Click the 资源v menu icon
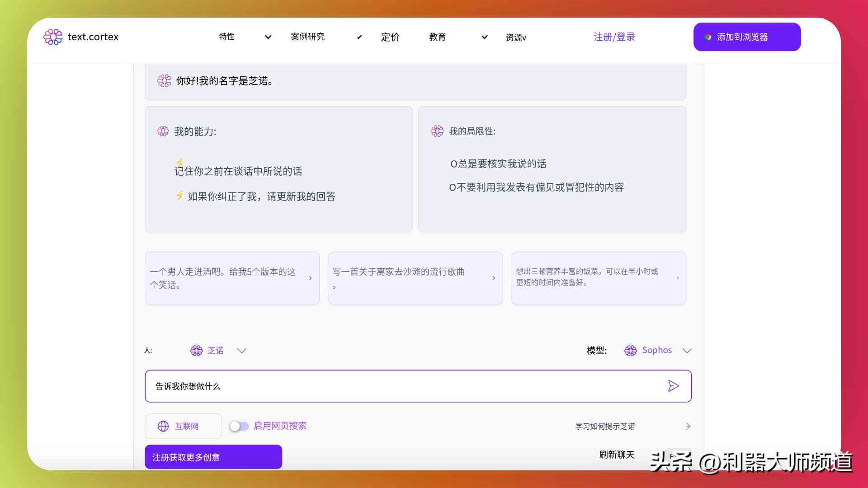The height and width of the screenshot is (488, 868). pos(516,37)
